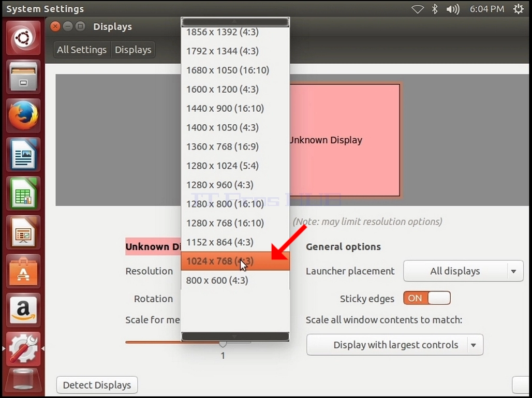The image size is (532, 398).
Task: Toggle the Sticky edges switch
Action: click(x=427, y=298)
